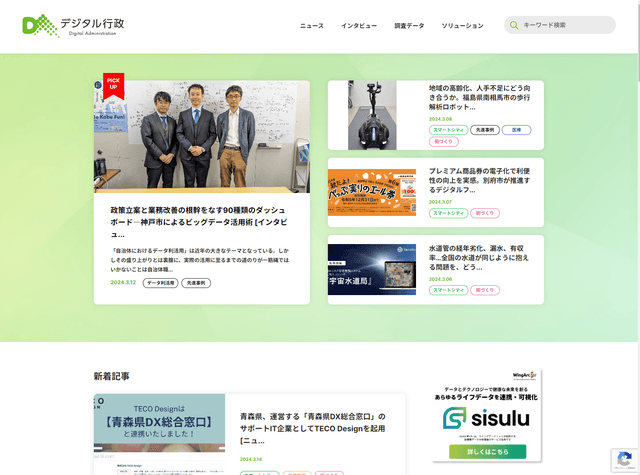Click the 2024.3.14 date on 青森県 article
The width and height of the screenshot is (640, 475).
pyautogui.click(x=251, y=459)
